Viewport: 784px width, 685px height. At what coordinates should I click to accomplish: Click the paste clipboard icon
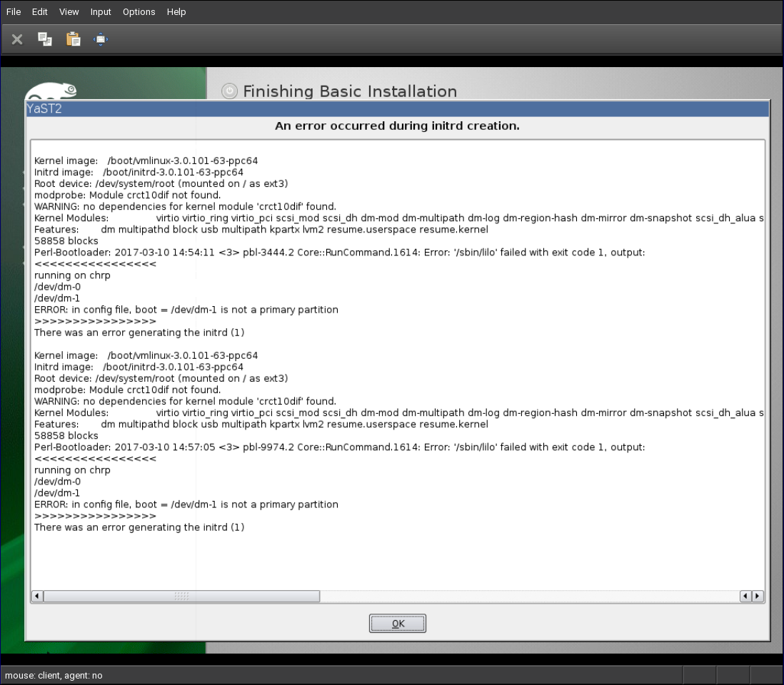coord(73,39)
